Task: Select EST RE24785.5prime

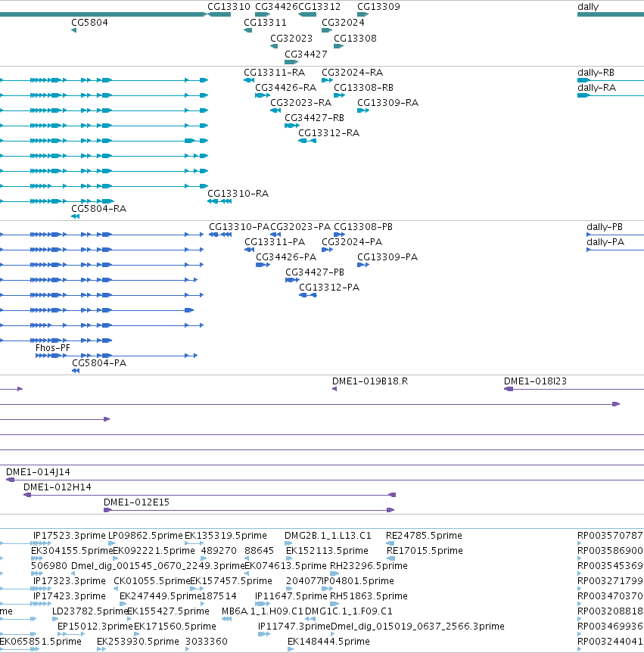Action: click(x=424, y=536)
